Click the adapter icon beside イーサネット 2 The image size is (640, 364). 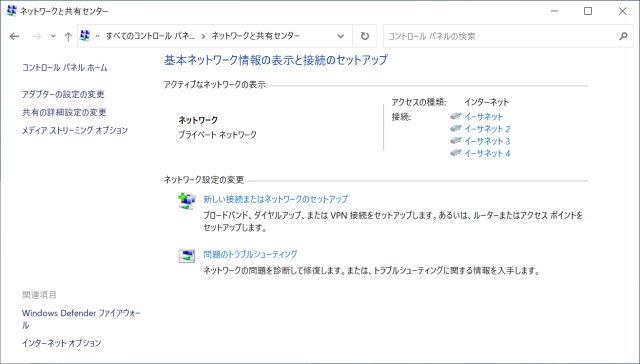(456, 129)
